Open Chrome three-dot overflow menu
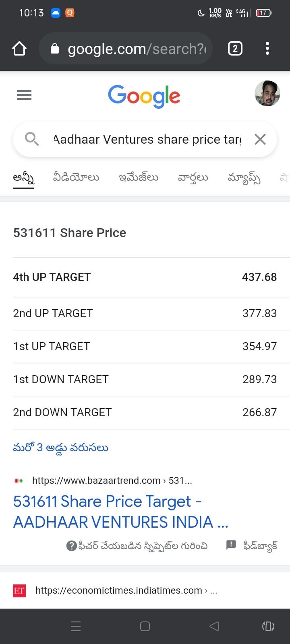This screenshot has height=644, width=290. click(x=267, y=49)
